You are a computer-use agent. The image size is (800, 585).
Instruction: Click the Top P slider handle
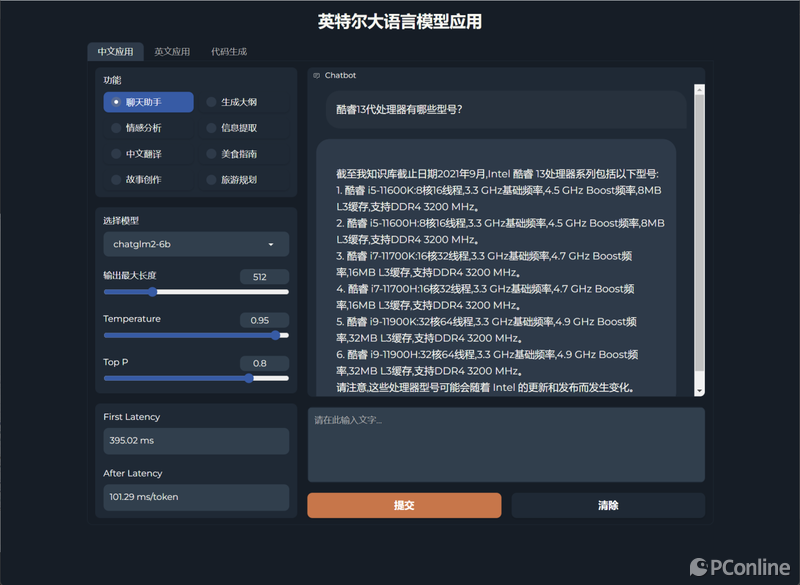(x=248, y=378)
